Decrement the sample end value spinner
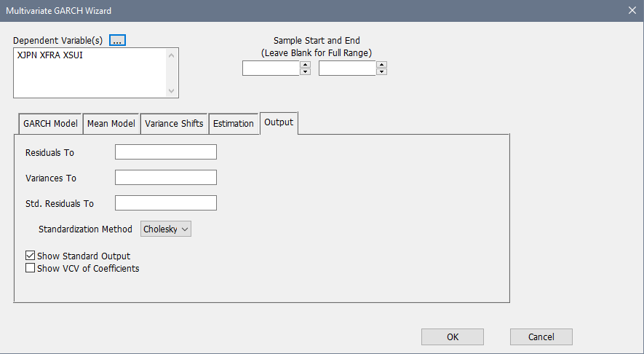The image size is (644, 354). click(382, 71)
